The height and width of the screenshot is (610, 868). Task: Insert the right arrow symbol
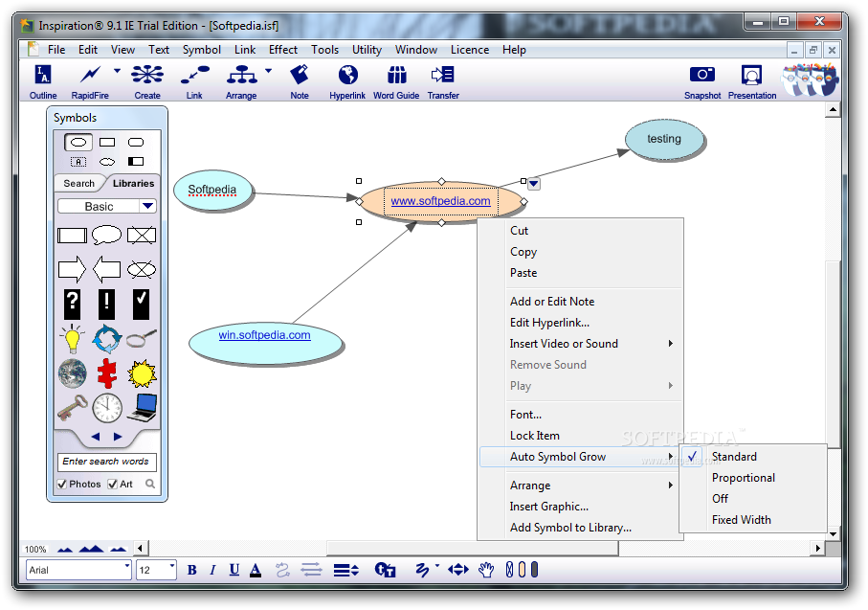click(72, 270)
